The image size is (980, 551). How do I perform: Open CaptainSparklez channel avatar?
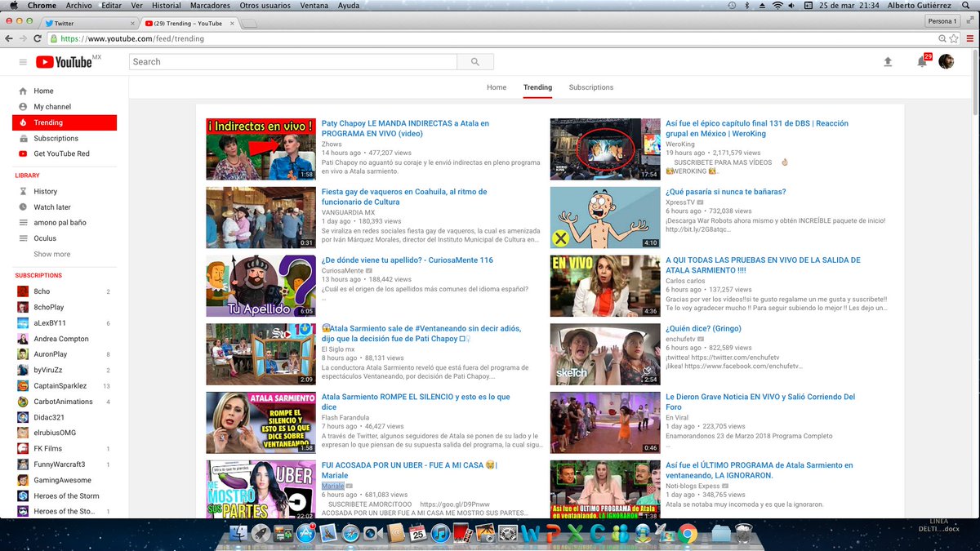23,385
